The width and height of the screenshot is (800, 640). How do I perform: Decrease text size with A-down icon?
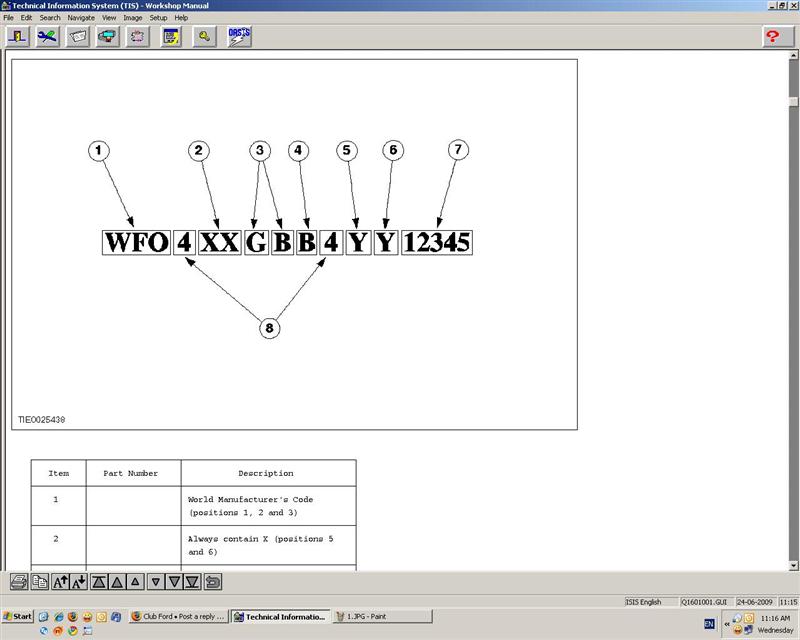click(x=79, y=581)
